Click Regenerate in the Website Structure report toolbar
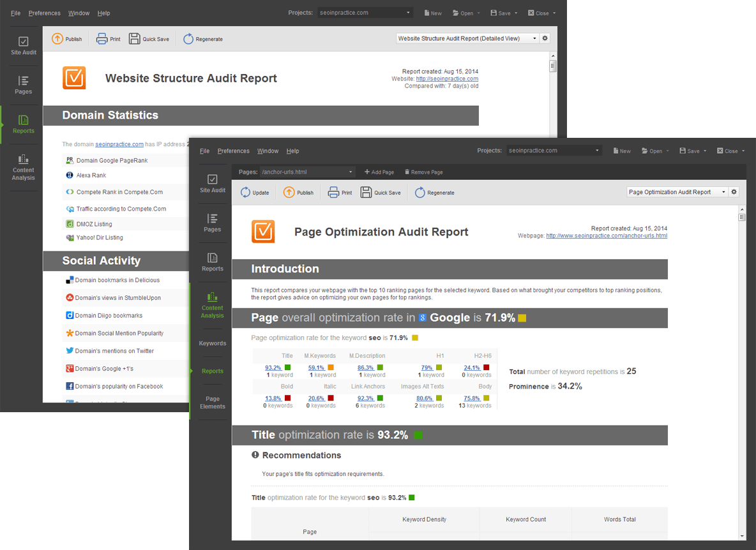This screenshot has height=550, width=756. pos(203,39)
